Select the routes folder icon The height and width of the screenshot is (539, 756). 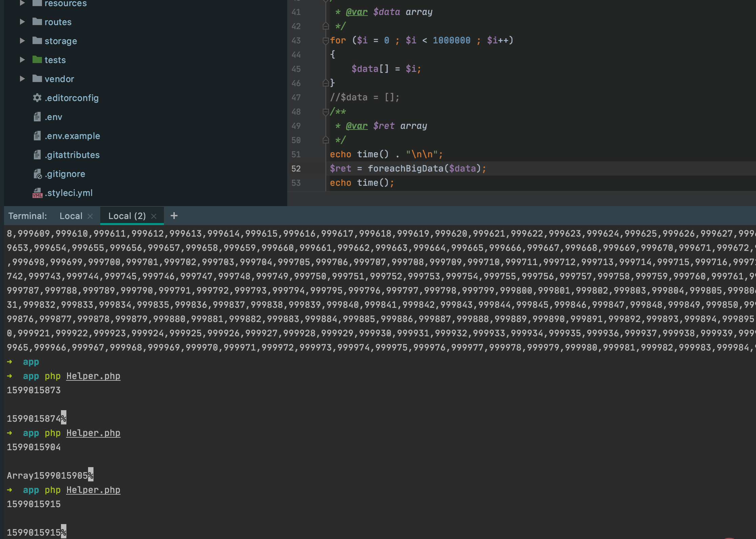[x=37, y=22]
